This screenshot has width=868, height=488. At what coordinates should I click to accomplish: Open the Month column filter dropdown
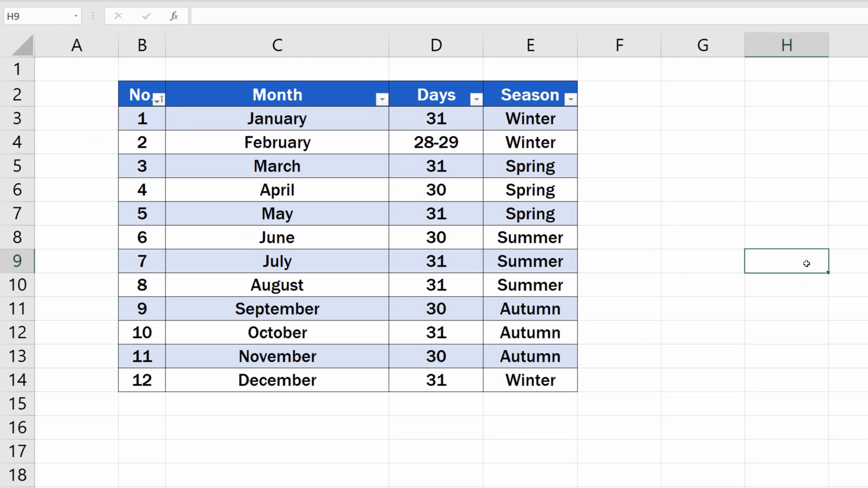pyautogui.click(x=381, y=99)
